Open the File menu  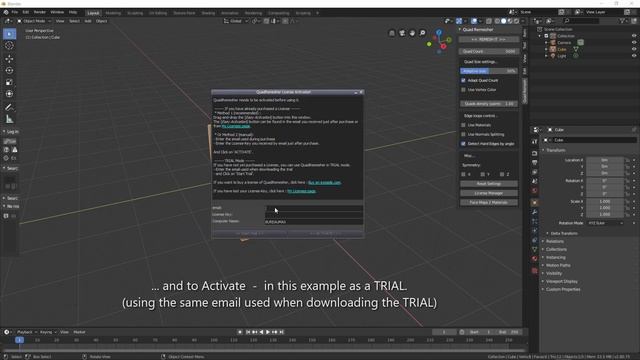click(x=15, y=12)
